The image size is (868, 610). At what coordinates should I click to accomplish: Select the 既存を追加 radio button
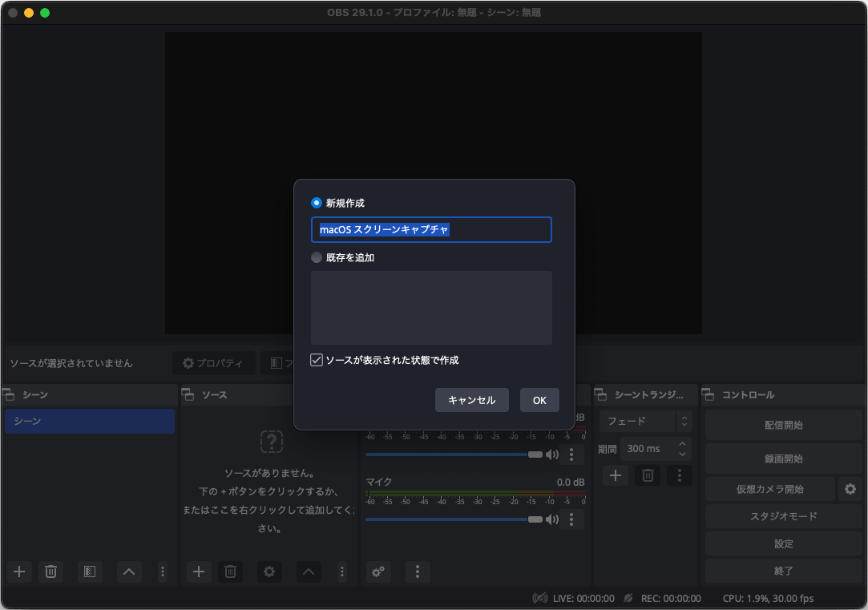(x=316, y=257)
